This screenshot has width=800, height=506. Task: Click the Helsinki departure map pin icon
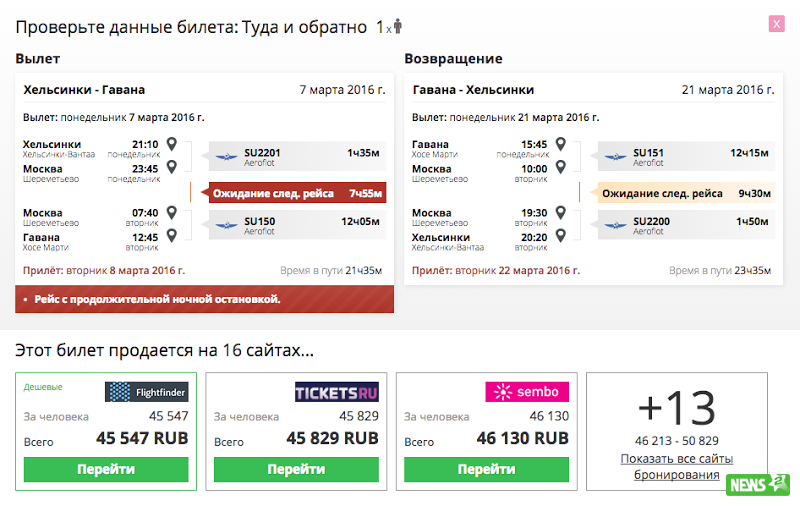pos(172,144)
